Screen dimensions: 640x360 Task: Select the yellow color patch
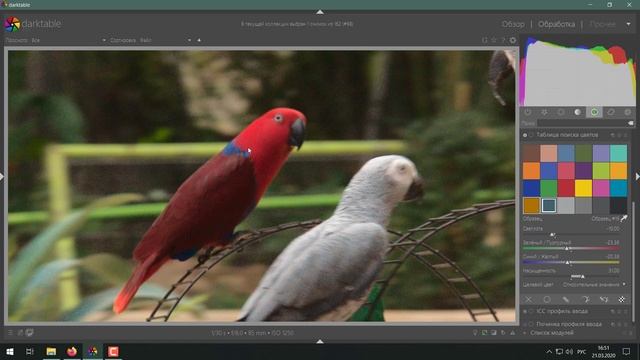pos(583,188)
